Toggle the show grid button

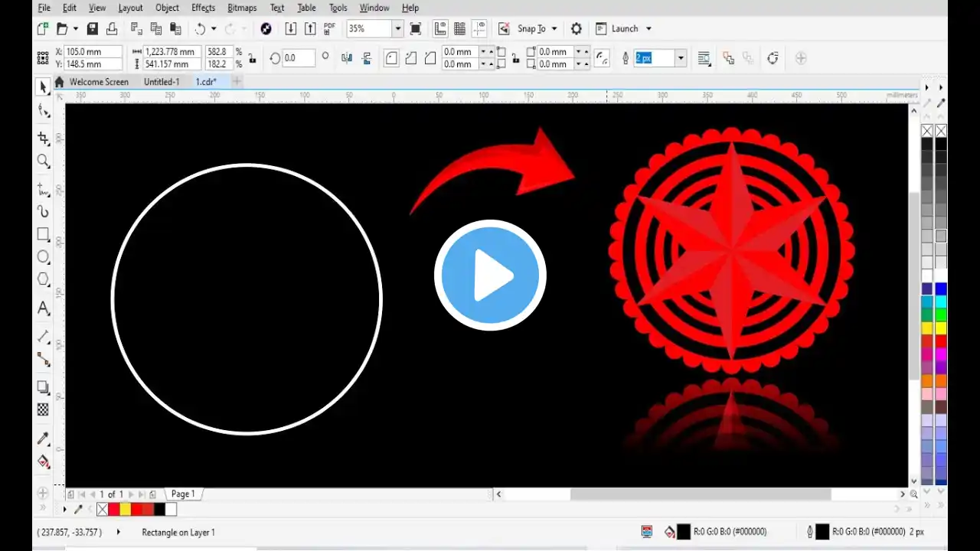click(460, 29)
